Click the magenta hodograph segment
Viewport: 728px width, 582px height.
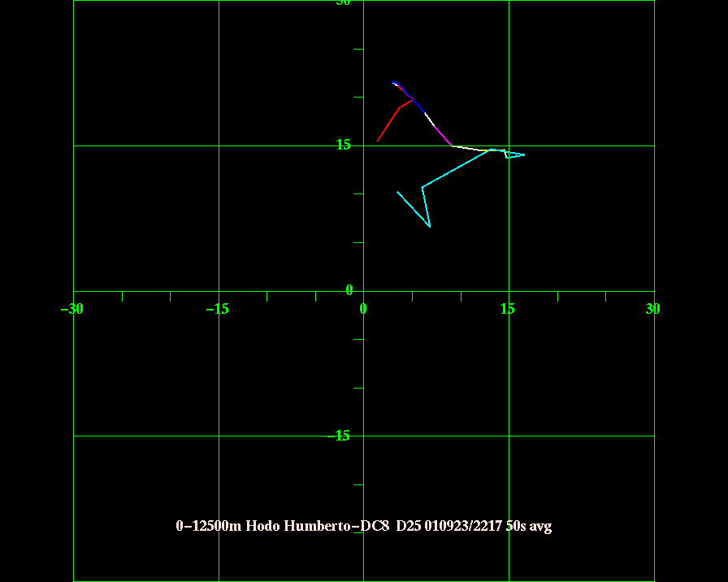[444, 136]
